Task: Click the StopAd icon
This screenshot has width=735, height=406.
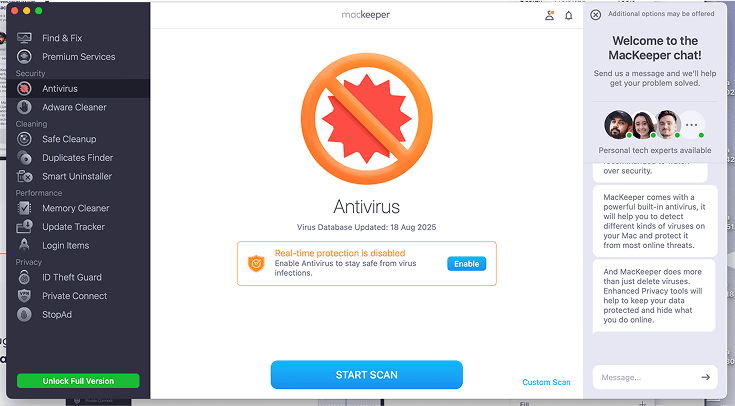Action: [24, 315]
